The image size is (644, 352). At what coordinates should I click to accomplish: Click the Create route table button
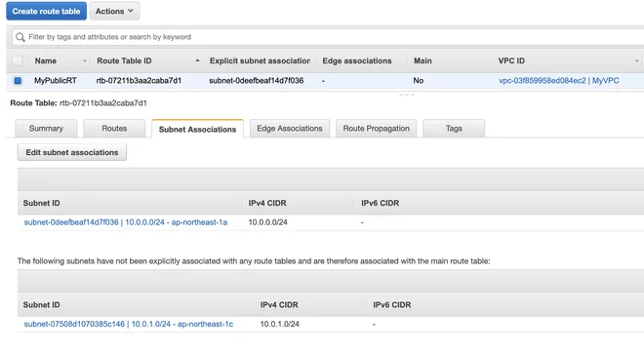tap(47, 11)
